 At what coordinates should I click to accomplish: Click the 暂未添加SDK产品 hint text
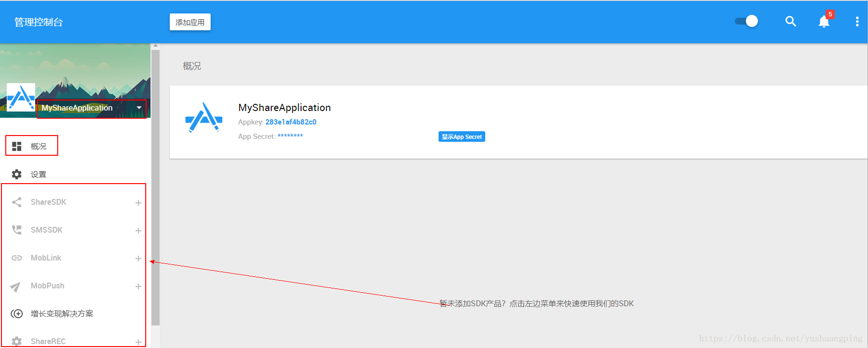click(x=537, y=303)
